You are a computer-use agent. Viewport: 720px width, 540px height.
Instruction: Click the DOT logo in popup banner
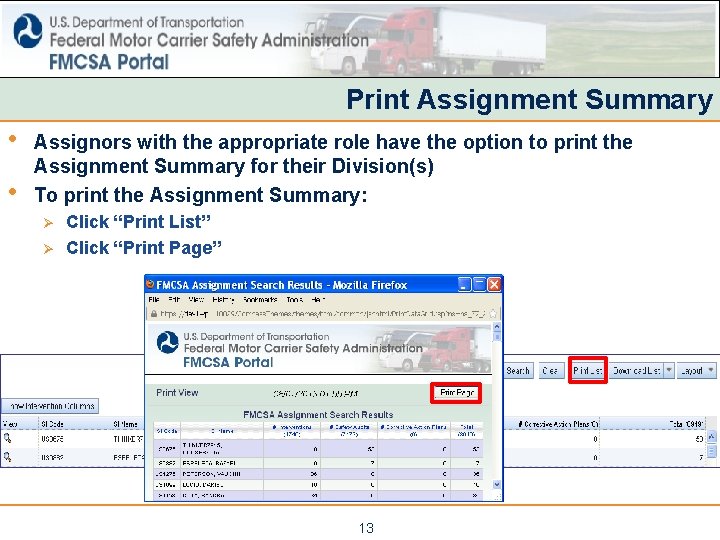point(168,342)
